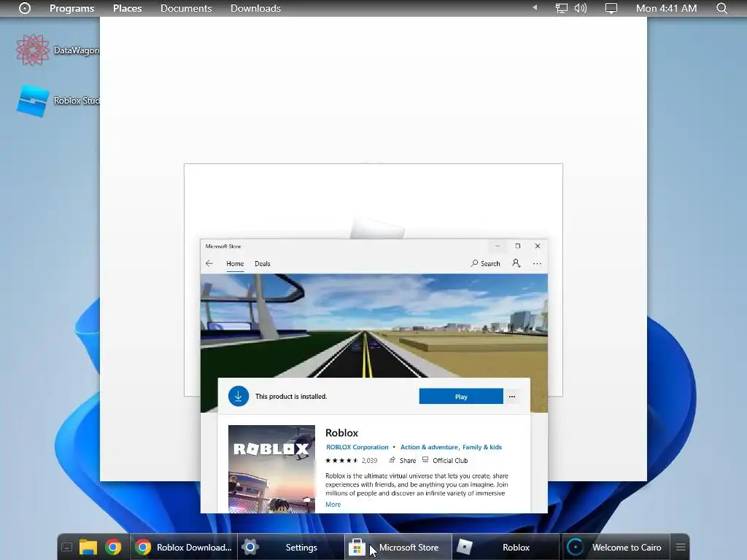747x560 pixels.
Task: Open the Official Club link
Action: (x=445, y=461)
